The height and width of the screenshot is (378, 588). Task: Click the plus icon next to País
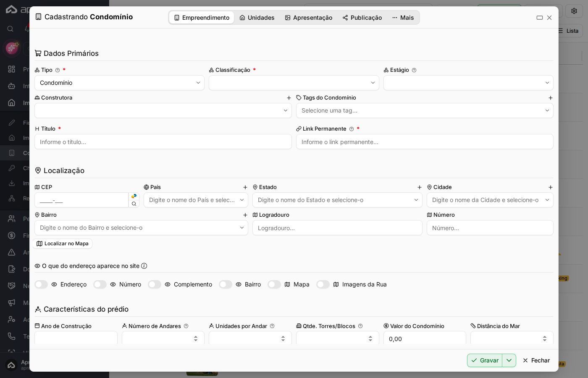(245, 187)
